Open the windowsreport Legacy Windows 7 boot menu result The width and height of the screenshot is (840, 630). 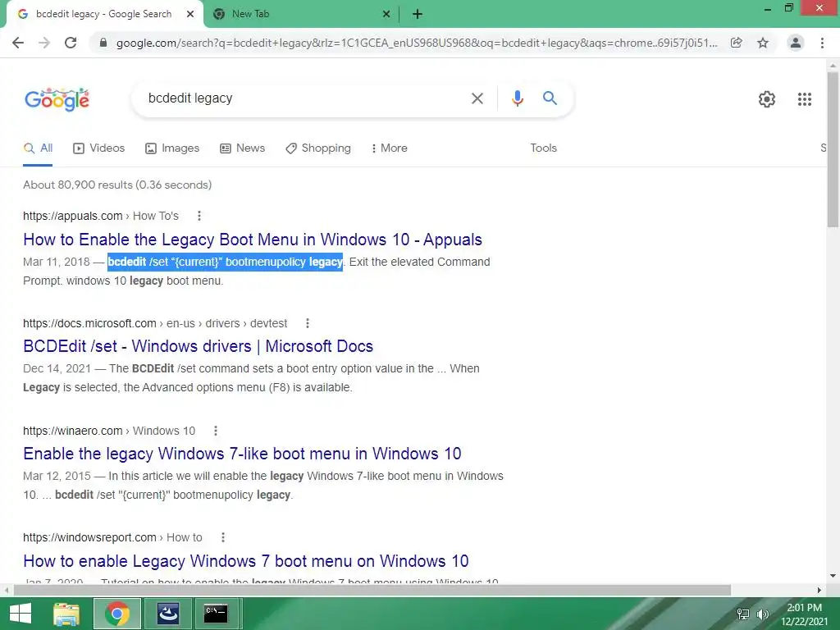(x=246, y=561)
